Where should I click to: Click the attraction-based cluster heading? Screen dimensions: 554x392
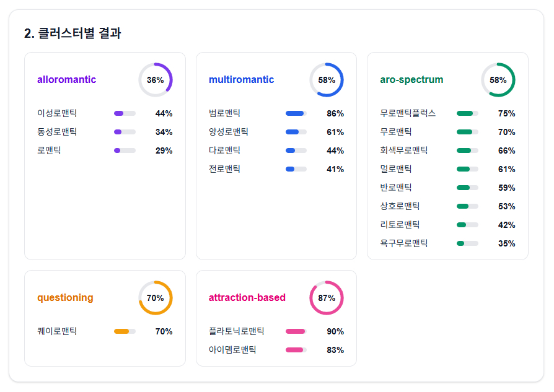coord(247,298)
